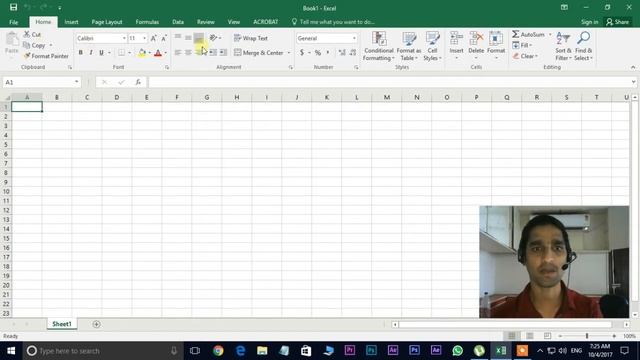640x360 pixels.
Task: Click the Delete cells icon
Action: [x=476, y=39]
